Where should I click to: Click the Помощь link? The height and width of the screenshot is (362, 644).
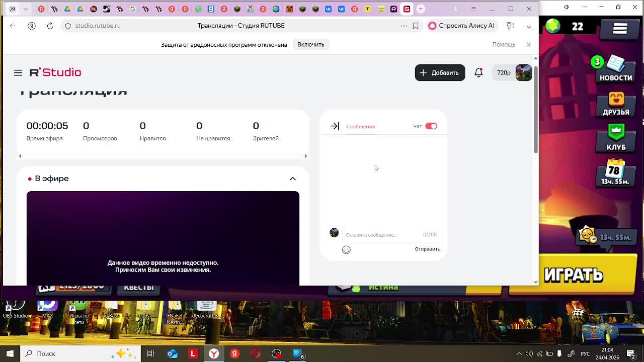tap(504, 45)
